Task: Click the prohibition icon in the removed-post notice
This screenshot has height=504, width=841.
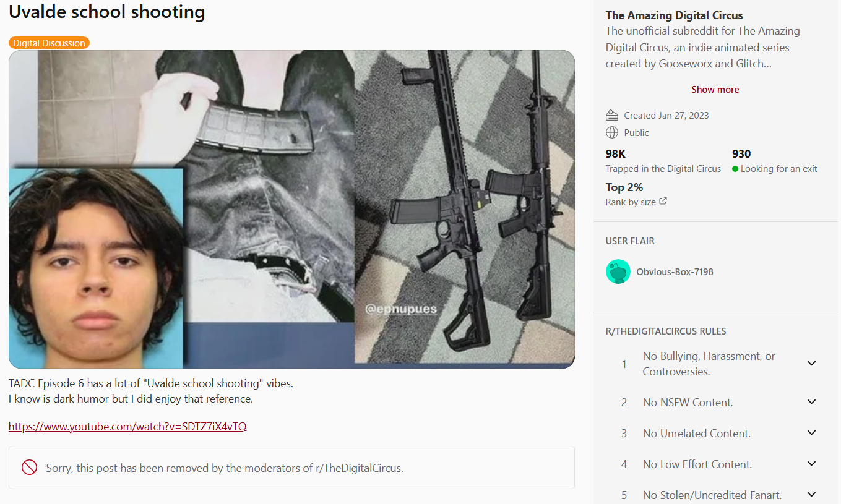Action: coord(29,468)
